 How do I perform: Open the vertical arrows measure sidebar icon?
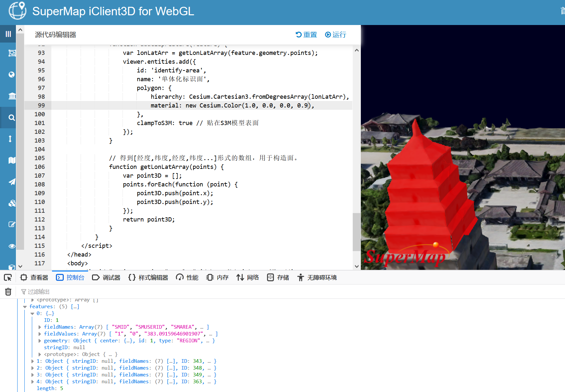[x=10, y=139]
